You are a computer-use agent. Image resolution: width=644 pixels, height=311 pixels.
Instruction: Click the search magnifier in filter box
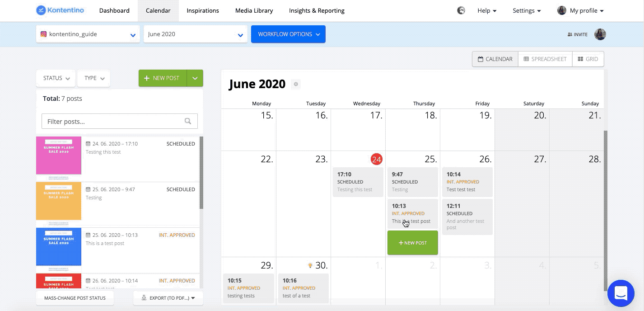click(188, 121)
